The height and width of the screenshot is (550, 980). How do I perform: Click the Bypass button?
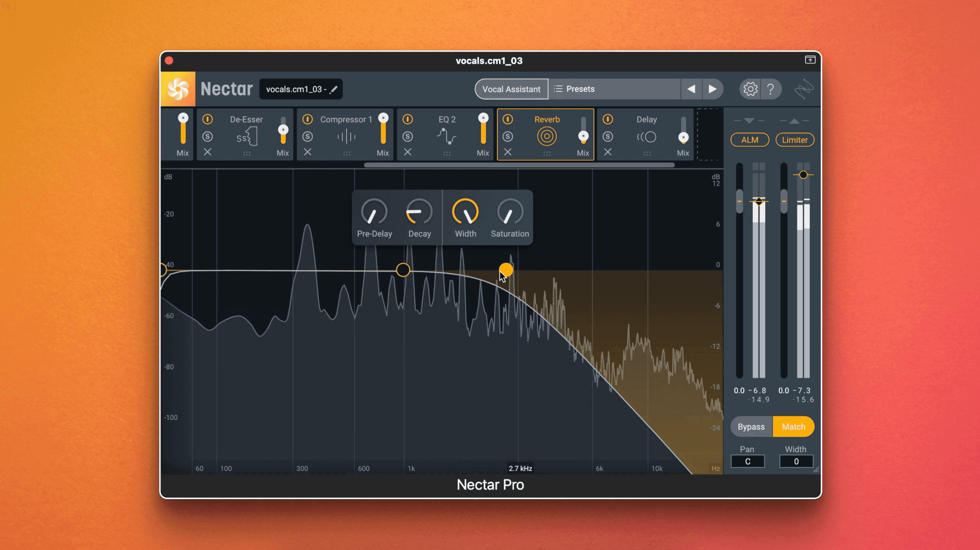(751, 427)
